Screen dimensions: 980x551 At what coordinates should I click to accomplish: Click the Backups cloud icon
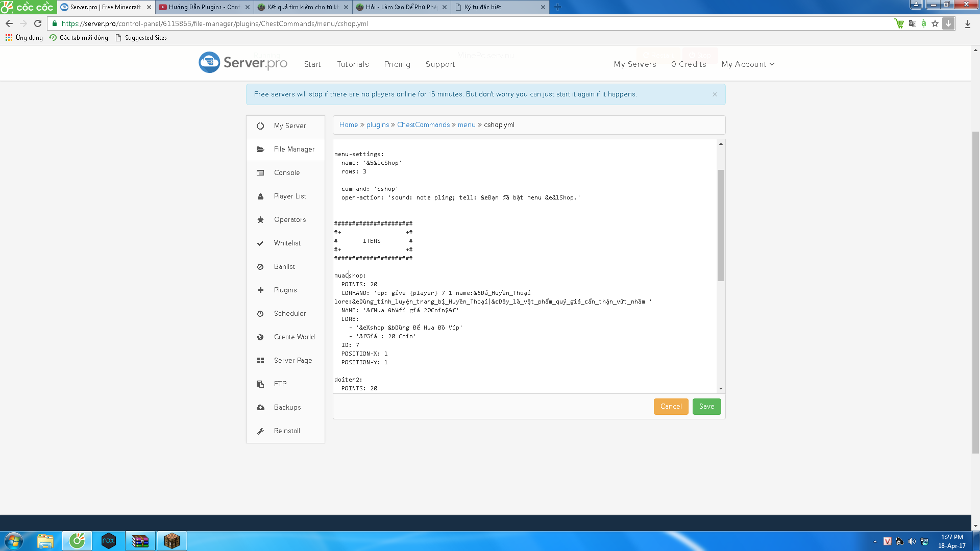(260, 408)
